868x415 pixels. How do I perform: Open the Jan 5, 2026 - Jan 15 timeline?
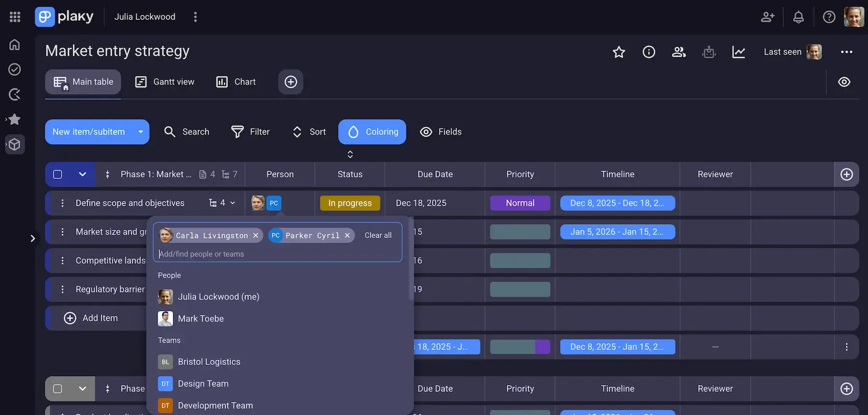[x=618, y=232]
